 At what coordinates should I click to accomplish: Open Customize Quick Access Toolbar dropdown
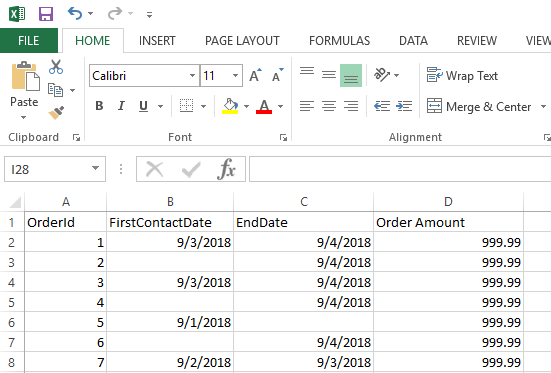pyautogui.click(x=149, y=15)
